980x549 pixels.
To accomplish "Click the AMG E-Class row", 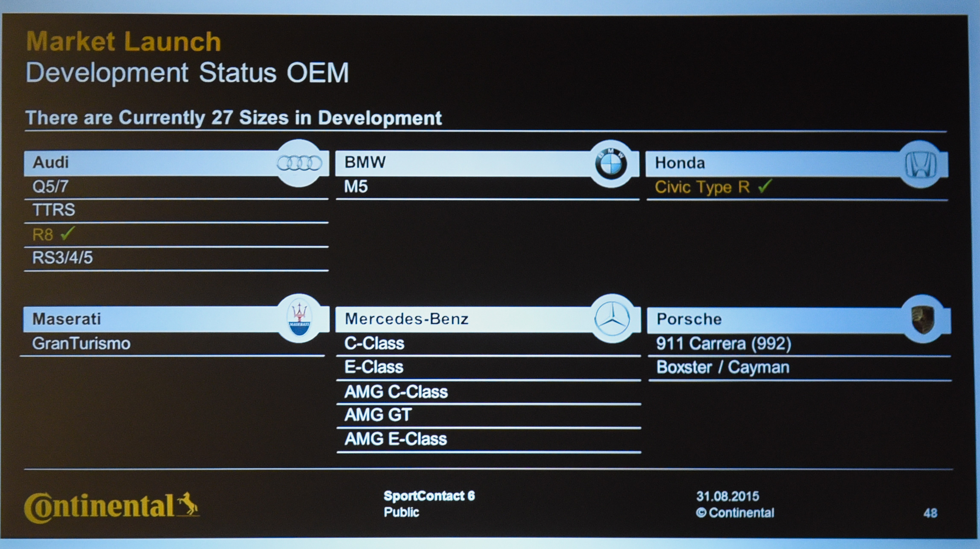I will tap(489, 439).
